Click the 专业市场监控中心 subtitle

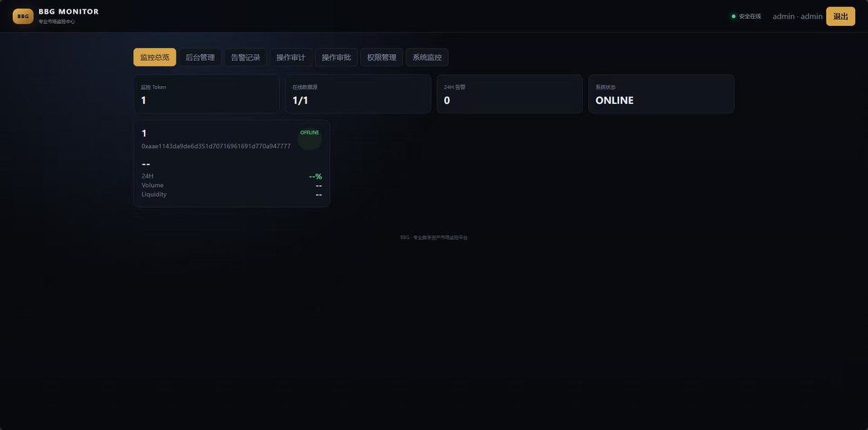point(57,22)
